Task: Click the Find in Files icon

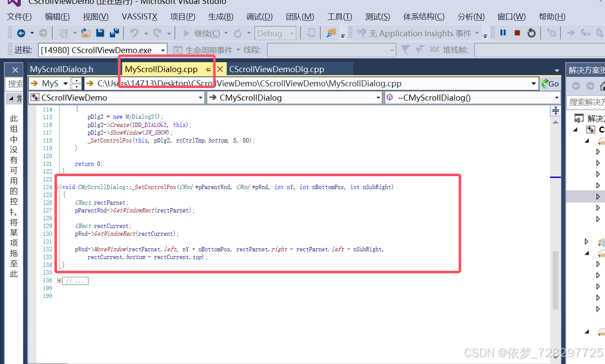Action: coord(331,33)
